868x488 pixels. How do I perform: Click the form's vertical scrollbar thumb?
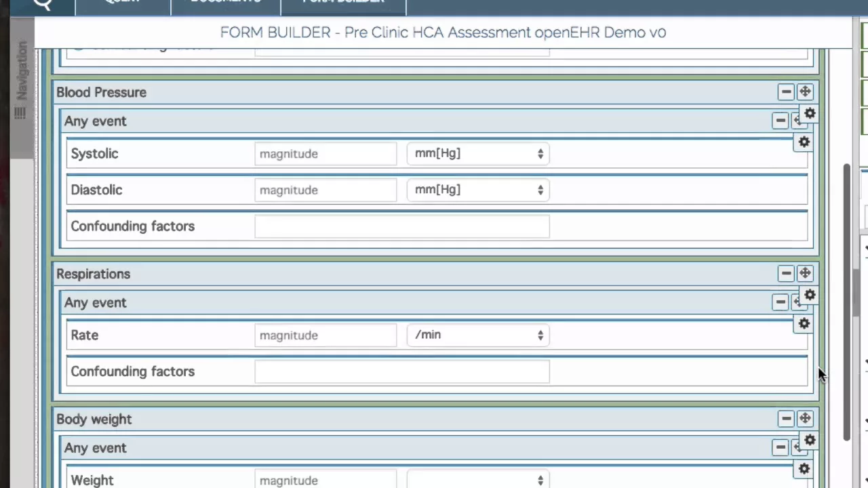pos(846,302)
